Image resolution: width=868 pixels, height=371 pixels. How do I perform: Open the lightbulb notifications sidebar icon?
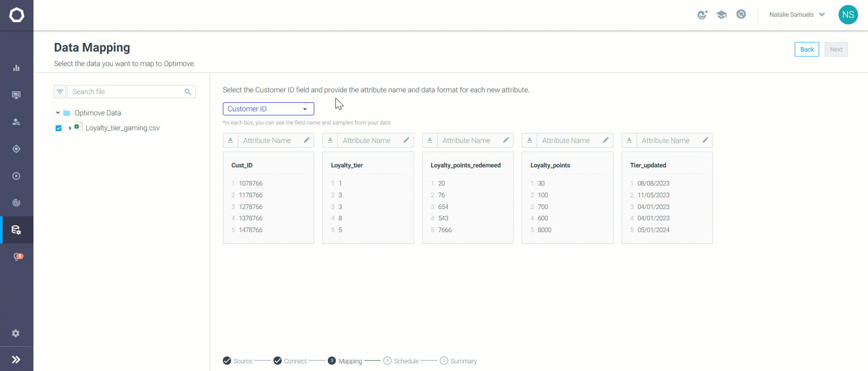coord(17,257)
